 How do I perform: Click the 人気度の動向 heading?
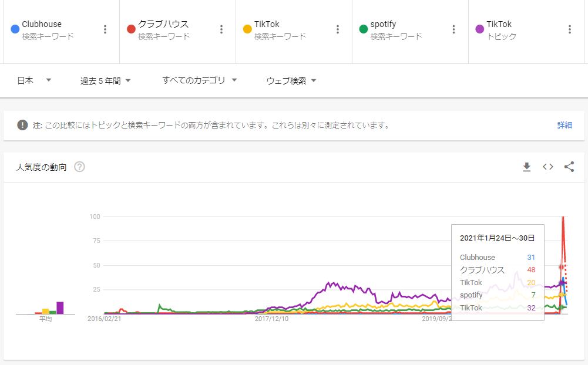[41, 167]
